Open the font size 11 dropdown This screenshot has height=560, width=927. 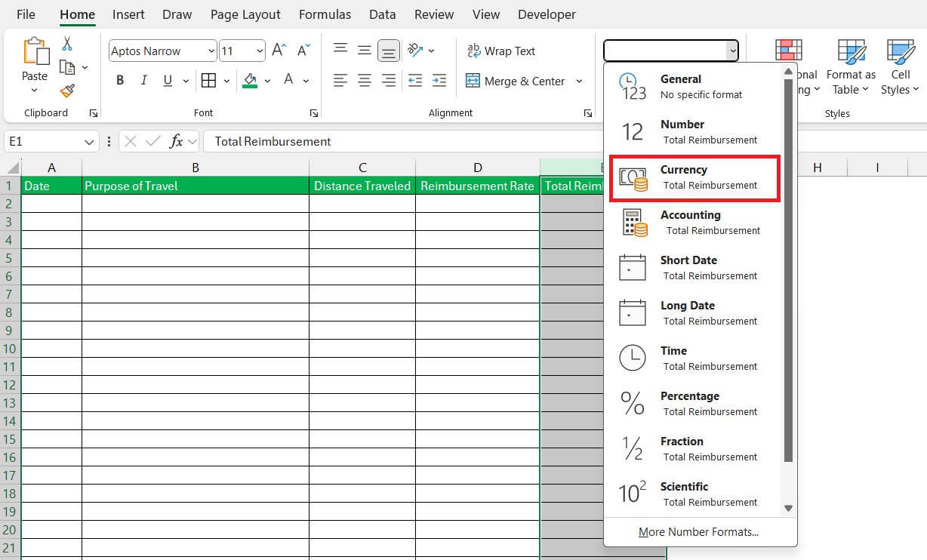[260, 51]
